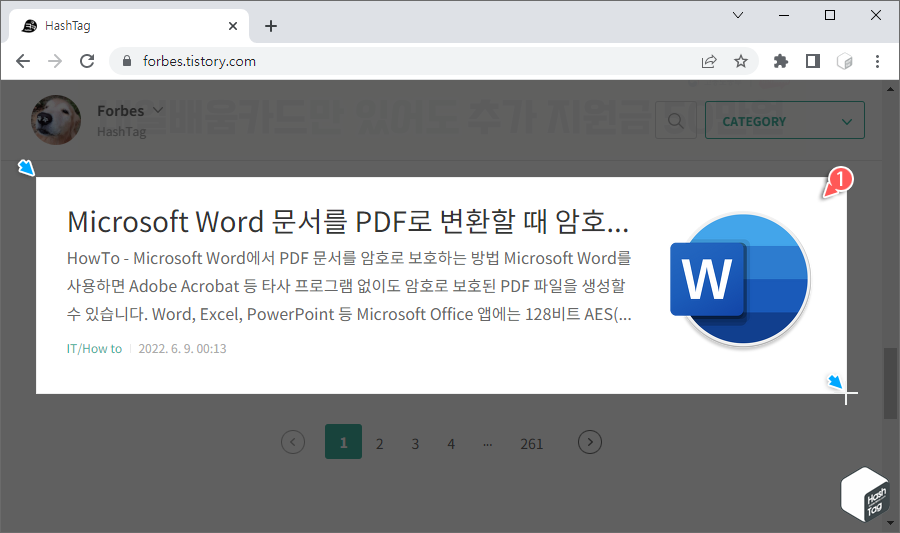View site security lock info
The height and width of the screenshot is (533, 900).
point(127,61)
